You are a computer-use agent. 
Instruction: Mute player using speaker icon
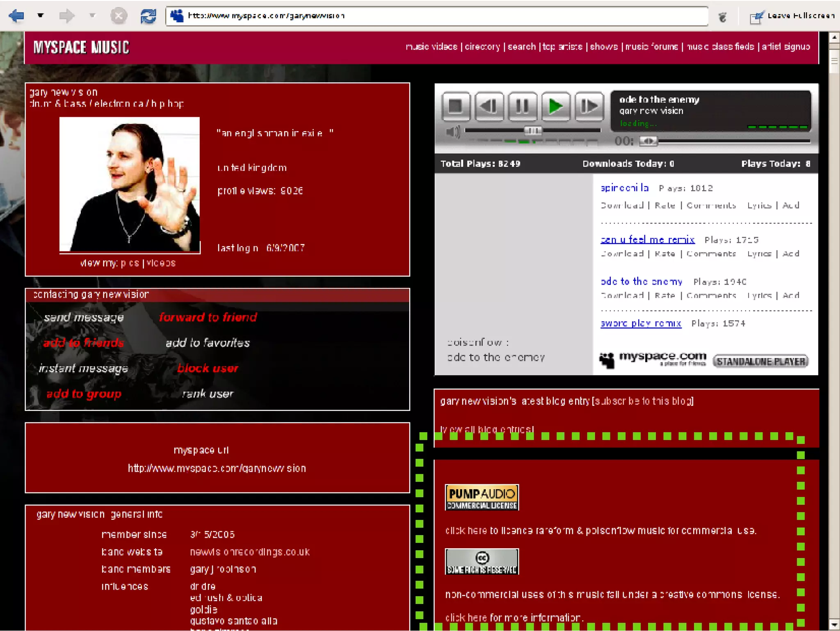point(453,132)
